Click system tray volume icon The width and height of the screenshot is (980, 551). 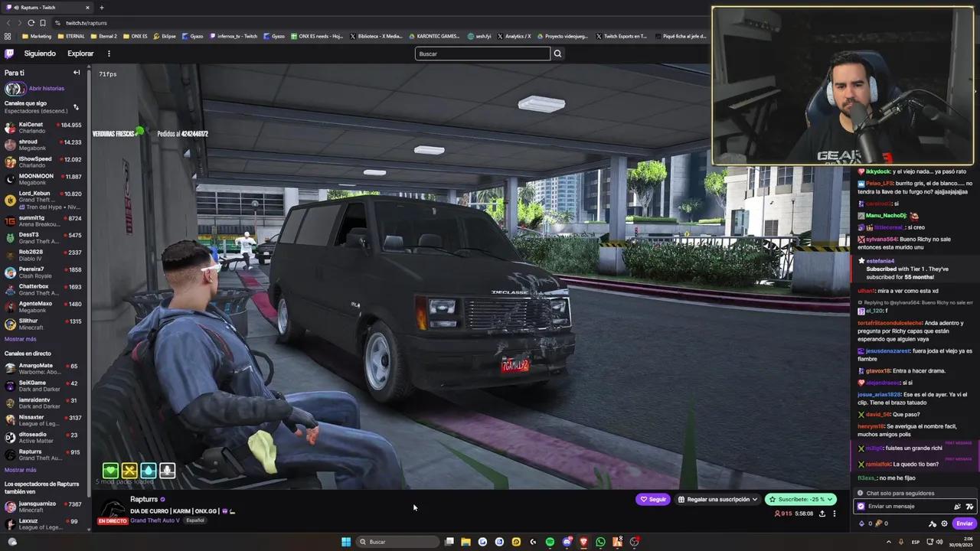(939, 542)
